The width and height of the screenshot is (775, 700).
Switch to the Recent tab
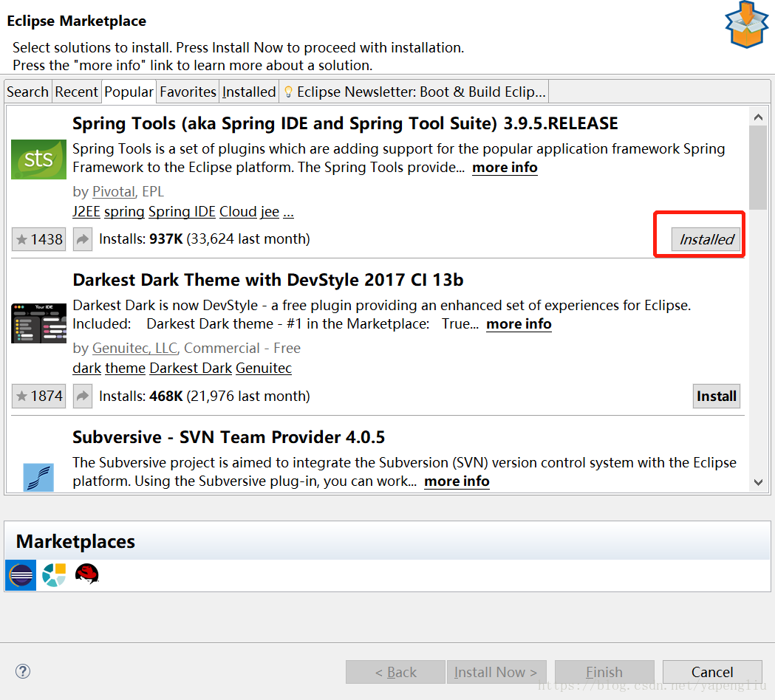click(x=77, y=92)
